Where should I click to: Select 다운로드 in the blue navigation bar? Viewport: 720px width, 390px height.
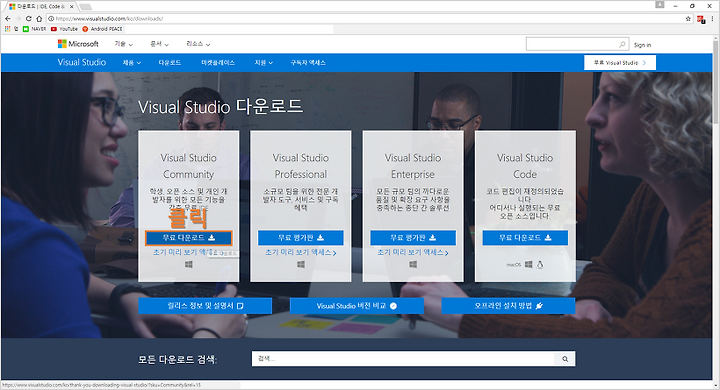click(169, 62)
